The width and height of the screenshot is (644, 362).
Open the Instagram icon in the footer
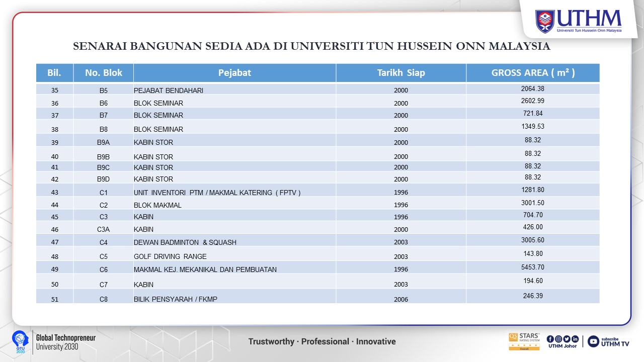pos(558,339)
